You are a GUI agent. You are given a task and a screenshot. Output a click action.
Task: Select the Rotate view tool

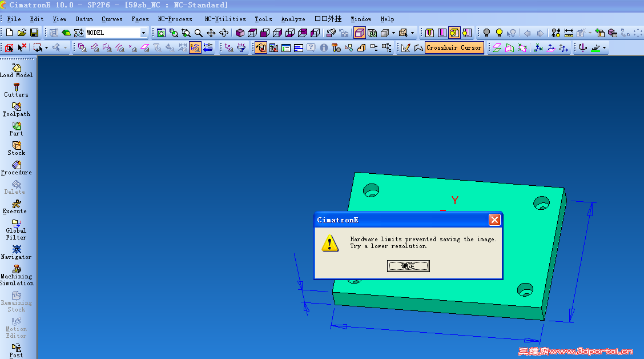pos(224,33)
